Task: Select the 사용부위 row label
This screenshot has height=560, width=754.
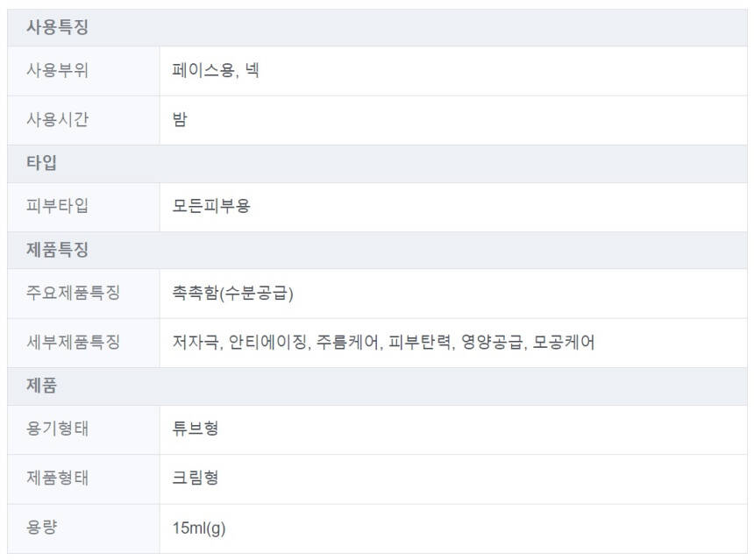Action: 57,71
